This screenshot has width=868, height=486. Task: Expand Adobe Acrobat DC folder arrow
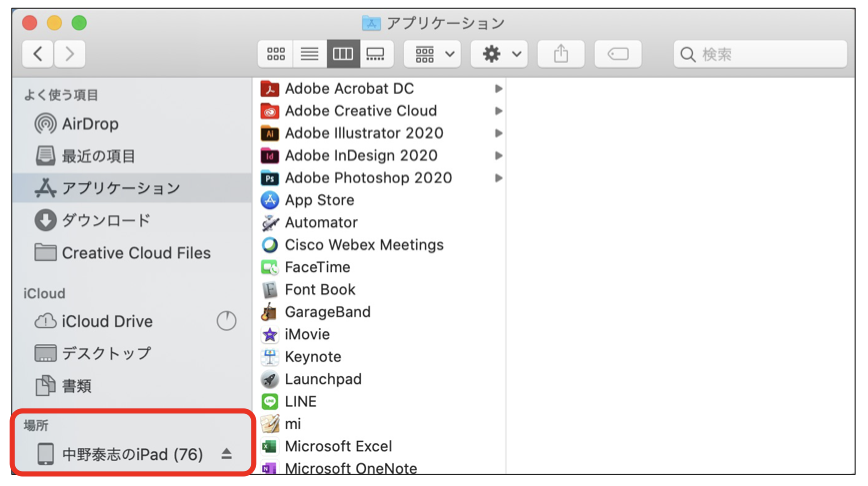point(498,88)
